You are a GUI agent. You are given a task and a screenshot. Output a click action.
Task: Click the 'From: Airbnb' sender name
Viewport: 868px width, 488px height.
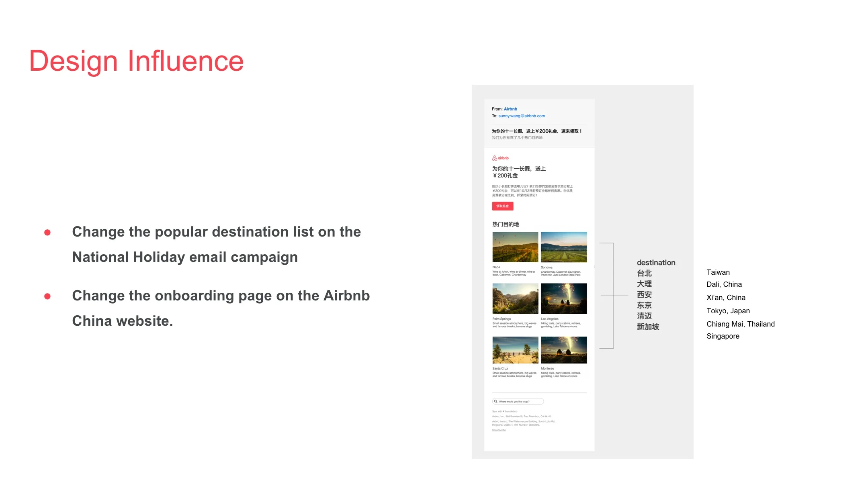coord(510,109)
